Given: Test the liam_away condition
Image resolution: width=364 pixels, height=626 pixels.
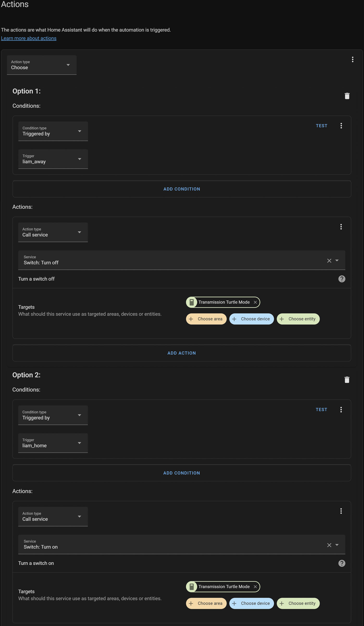Looking at the screenshot, I should [322, 126].
